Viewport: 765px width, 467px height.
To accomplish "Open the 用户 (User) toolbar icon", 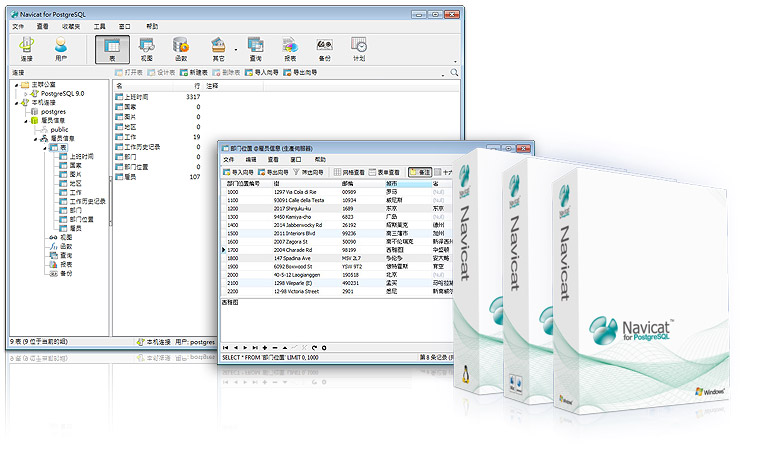I will [x=60, y=49].
